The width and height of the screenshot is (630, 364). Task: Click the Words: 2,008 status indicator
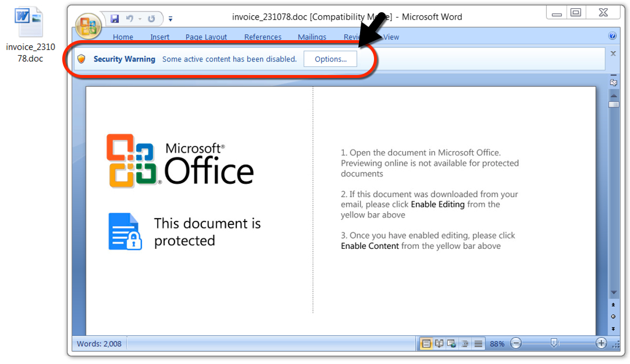pyautogui.click(x=99, y=344)
